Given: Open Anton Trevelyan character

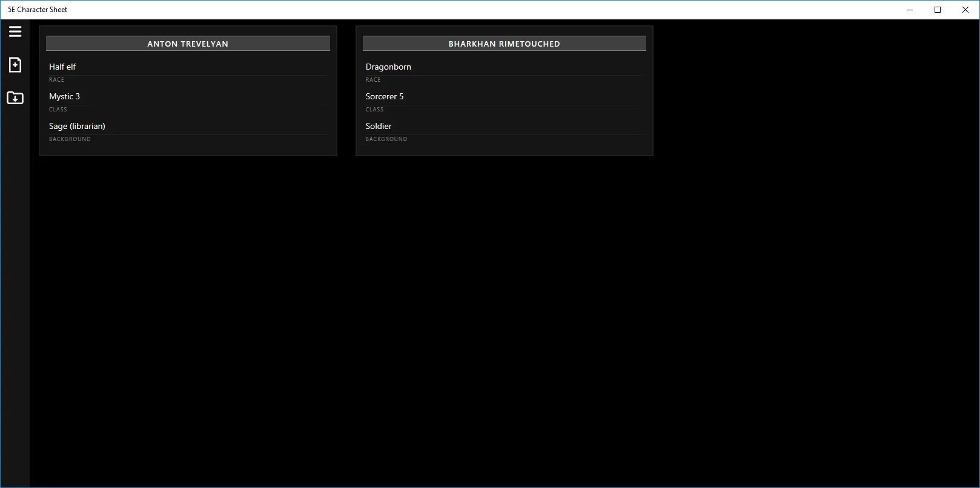Looking at the screenshot, I should (x=188, y=44).
